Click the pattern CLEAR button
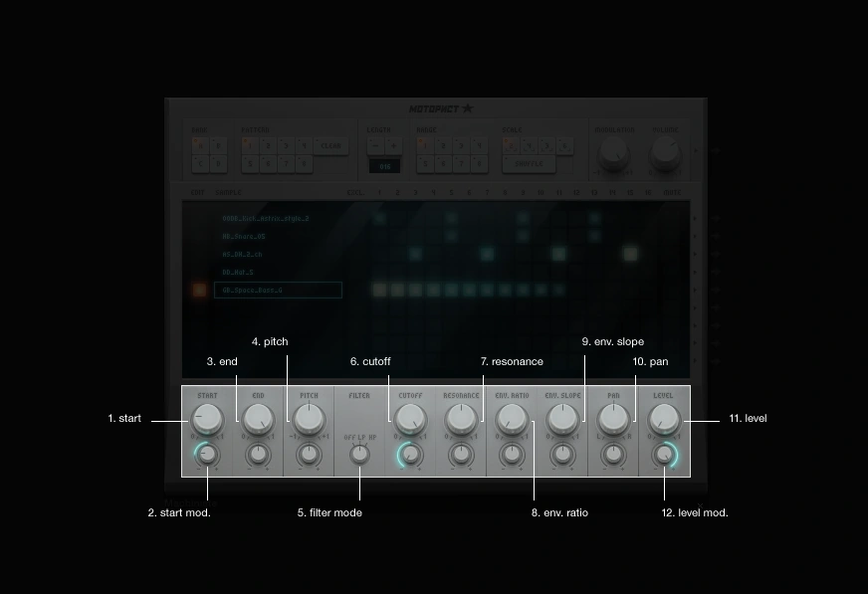Screen dimensions: 868x594 point(331,146)
